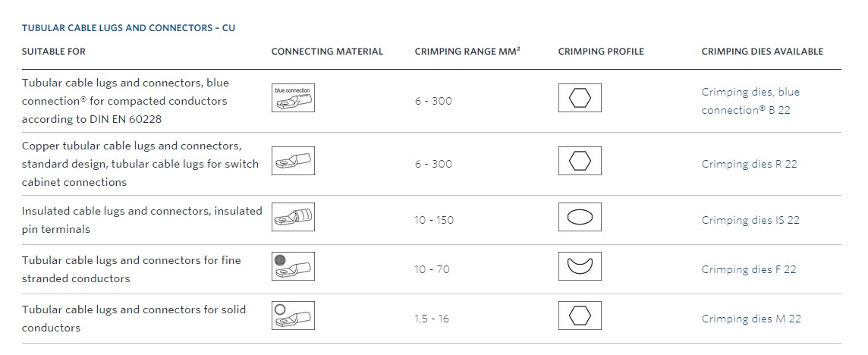The width and height of the screenshot is (868, 355).
Task: Click the hexagon profile icon for blue connection
Action: pos(580,98)
